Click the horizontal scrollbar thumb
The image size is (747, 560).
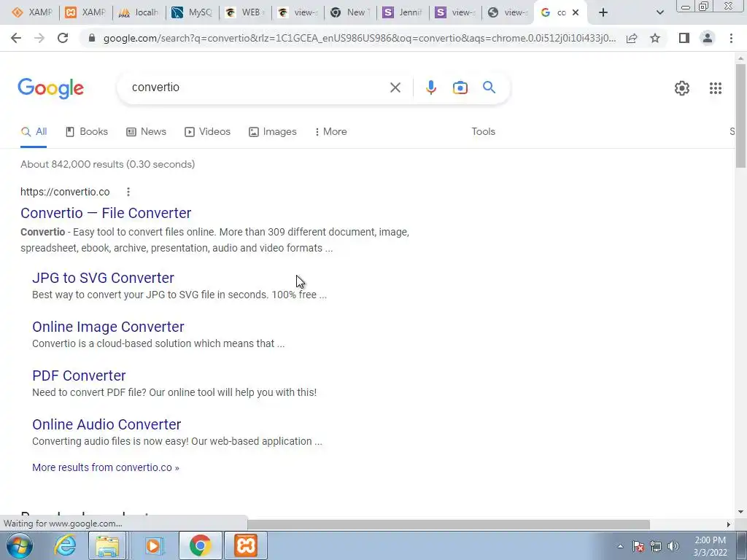(449, 524)
